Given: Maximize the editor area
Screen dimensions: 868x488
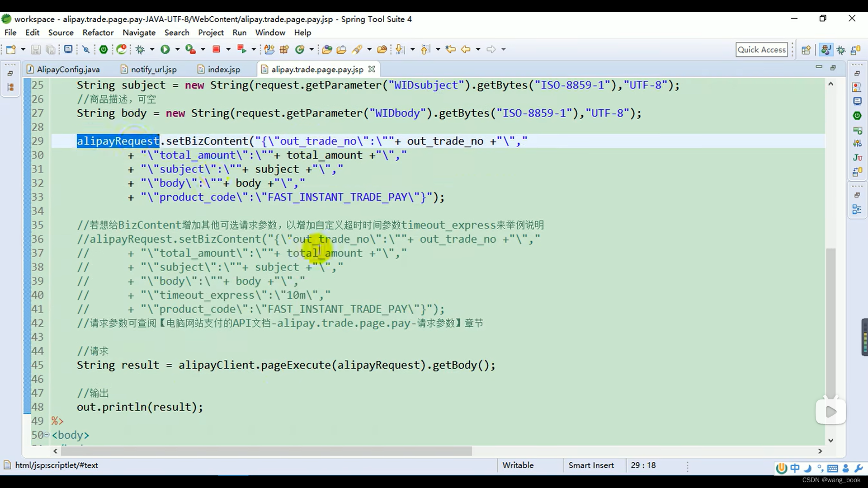Looking at the screenshot, I should tap(833, 68).
